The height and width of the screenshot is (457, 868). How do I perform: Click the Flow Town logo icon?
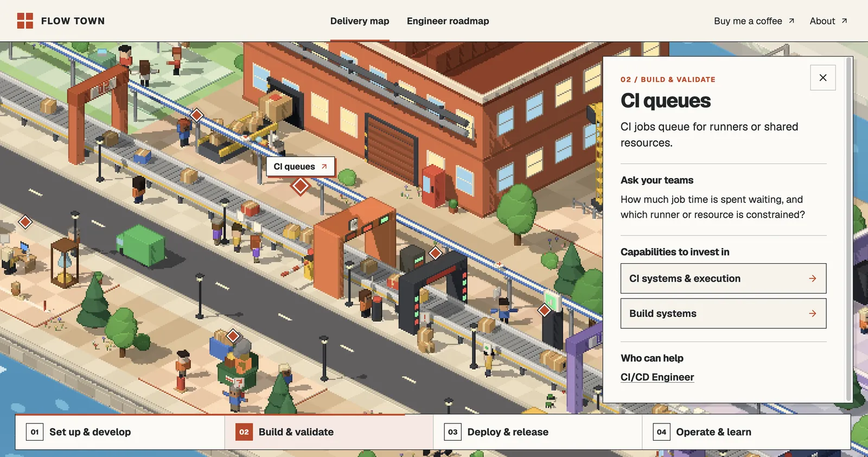(25, 21)
